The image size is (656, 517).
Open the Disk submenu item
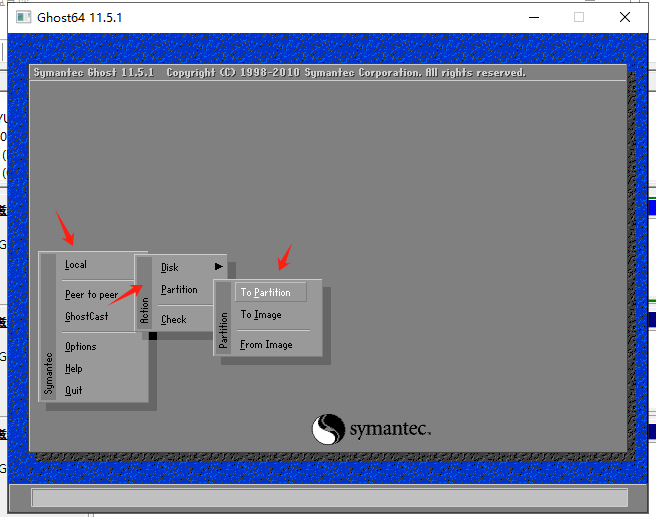click(x=169, y=268)
